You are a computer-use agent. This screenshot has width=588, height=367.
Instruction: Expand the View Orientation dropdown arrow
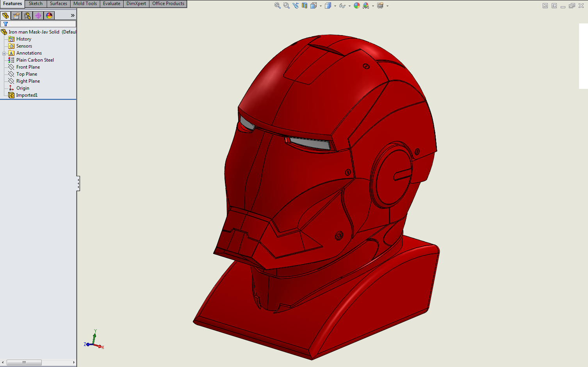321,6
